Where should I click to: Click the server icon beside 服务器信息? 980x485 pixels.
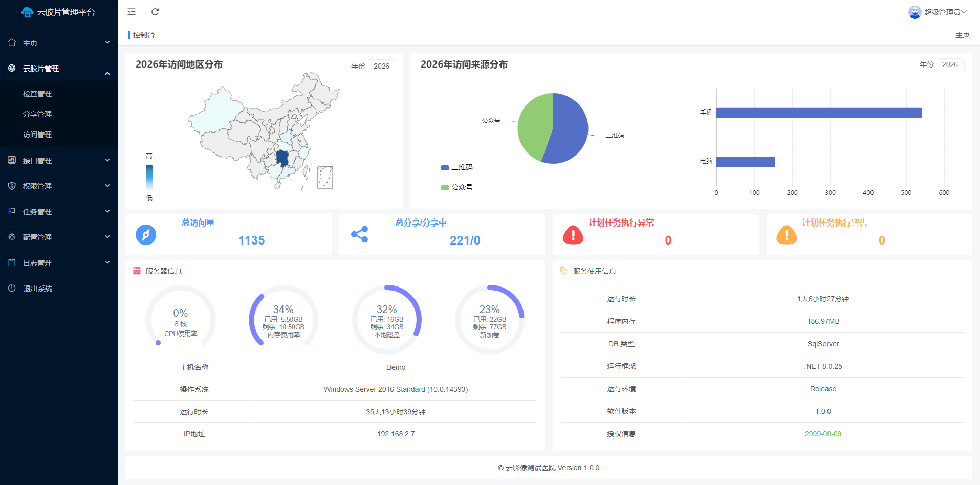click(x=137, y=271)
